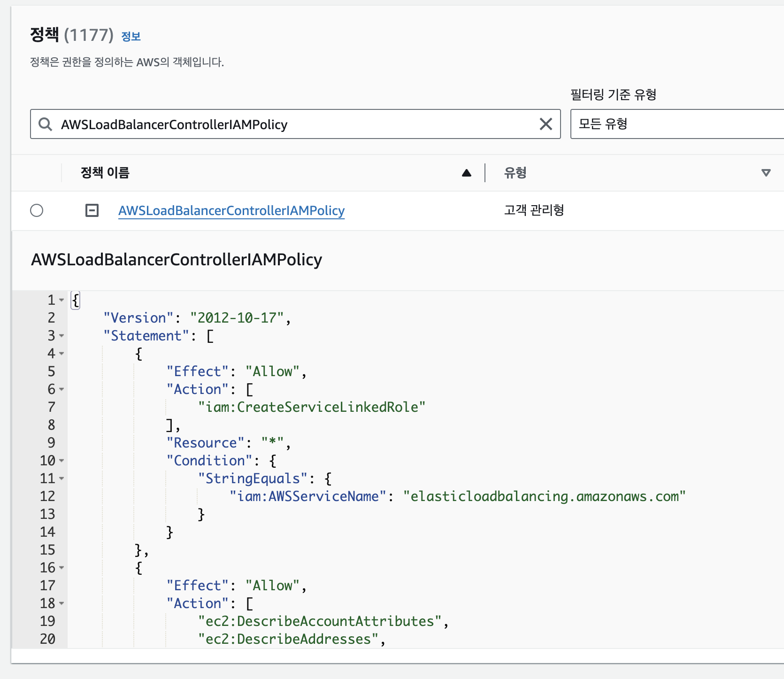Click the expanded policy title heading

coord(177,260)
